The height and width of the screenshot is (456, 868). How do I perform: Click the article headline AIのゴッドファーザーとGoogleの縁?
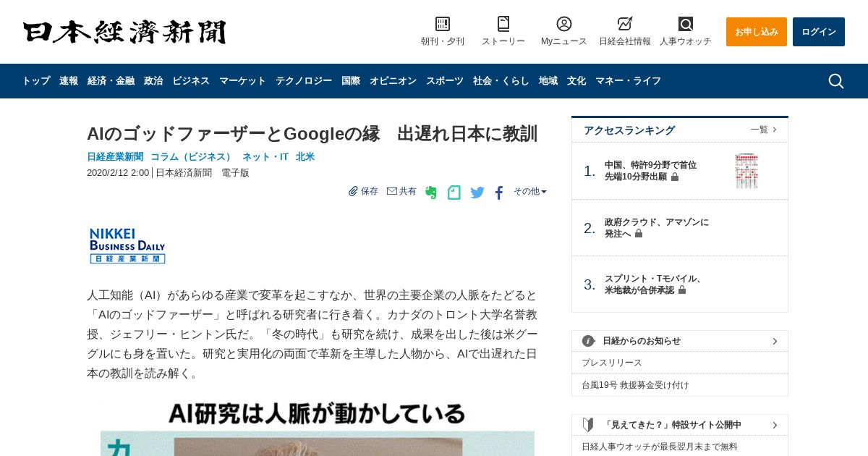[312, 134]
